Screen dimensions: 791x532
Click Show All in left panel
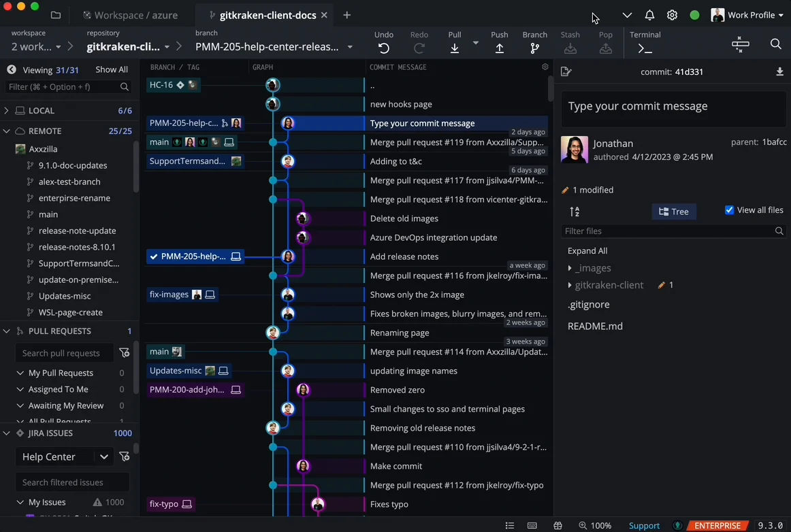tap(112, 69)
